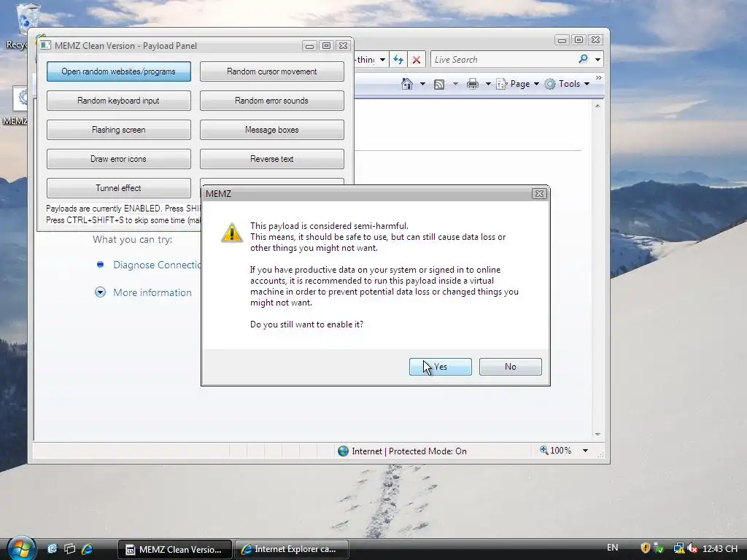Click red Stop icon in Internet Explorer
This screenshot has height=560, width=747.
(417, 60)
